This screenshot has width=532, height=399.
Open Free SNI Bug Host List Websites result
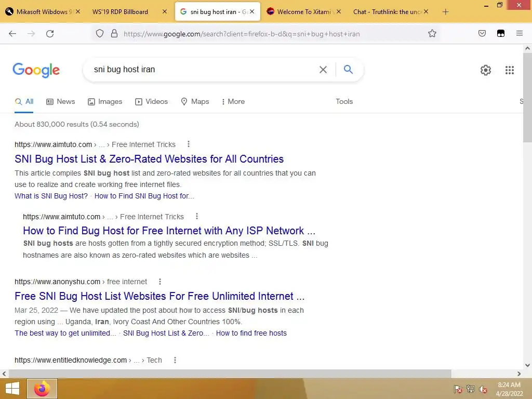pyautogui.click(x=159, y=296)
